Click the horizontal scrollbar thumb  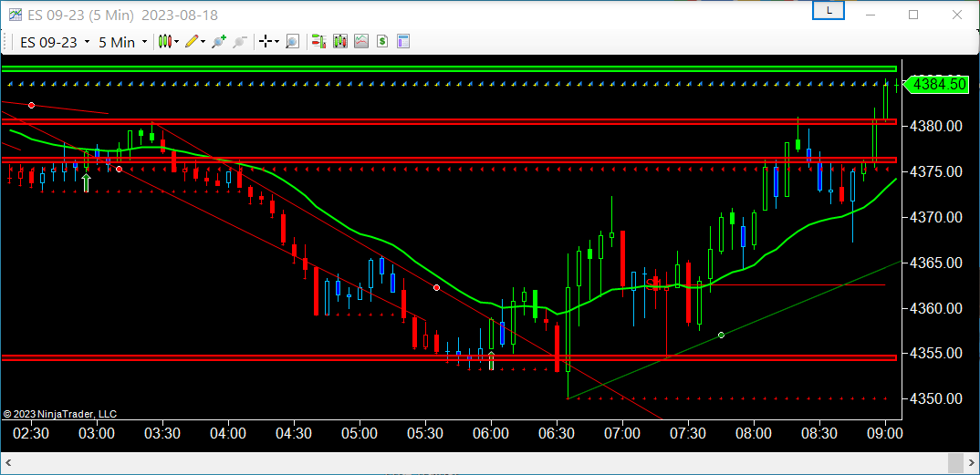click(955, 464)
